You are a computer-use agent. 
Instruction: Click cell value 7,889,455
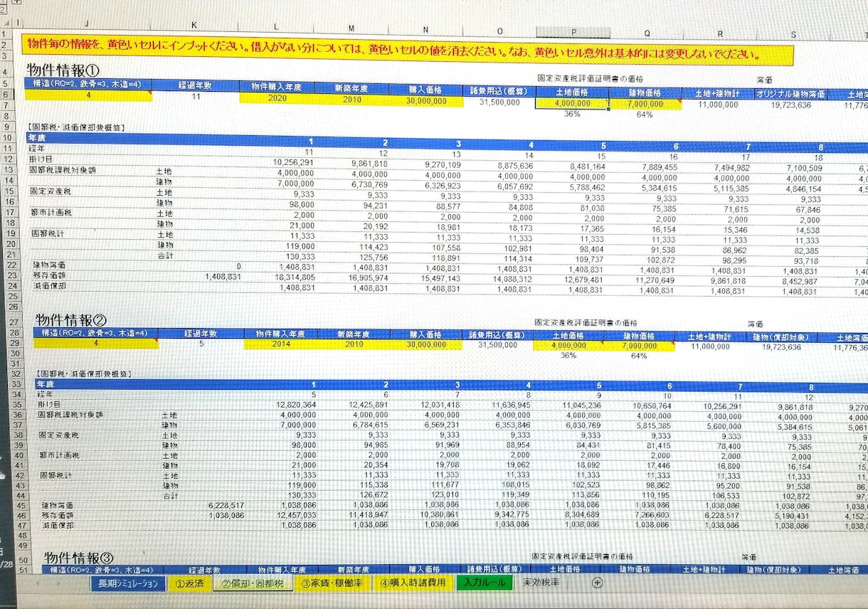tap(660, 167)
